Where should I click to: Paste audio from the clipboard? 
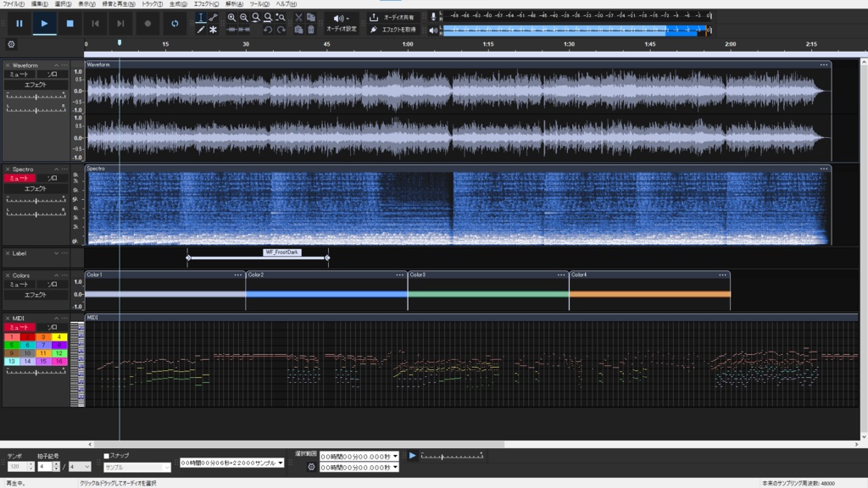point(300,28)
